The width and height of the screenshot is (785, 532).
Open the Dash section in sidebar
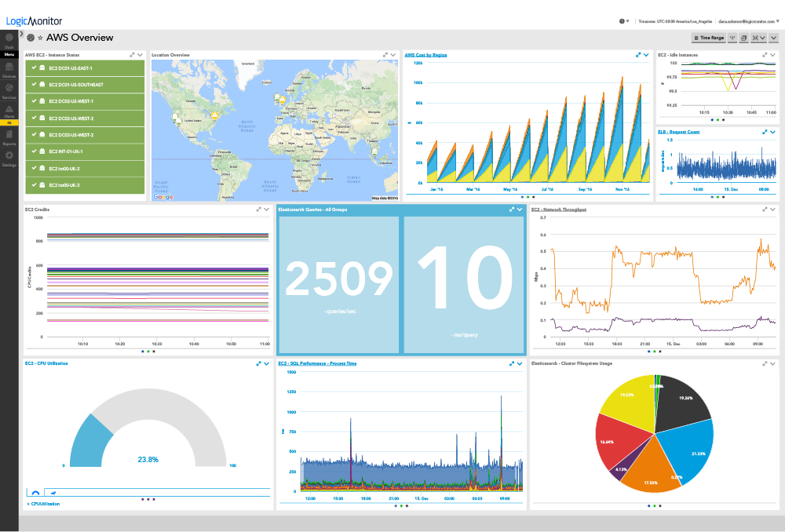[x=9, y=41]
